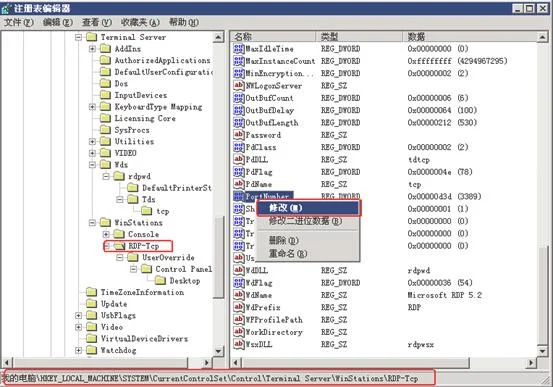Click values pane scroll-down arrow

[x=542, y=351]
